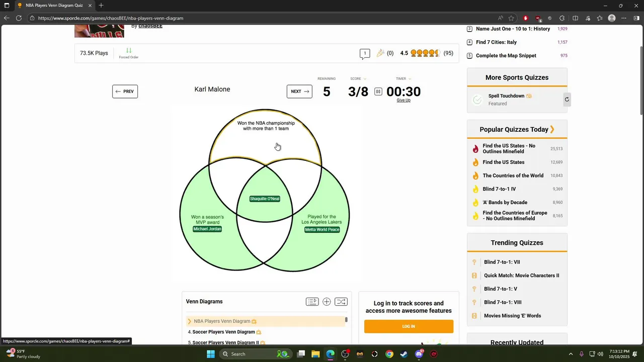Open Find 7 Cities: Italy quiz
The image size is (644, 362).
coord(496,42)
